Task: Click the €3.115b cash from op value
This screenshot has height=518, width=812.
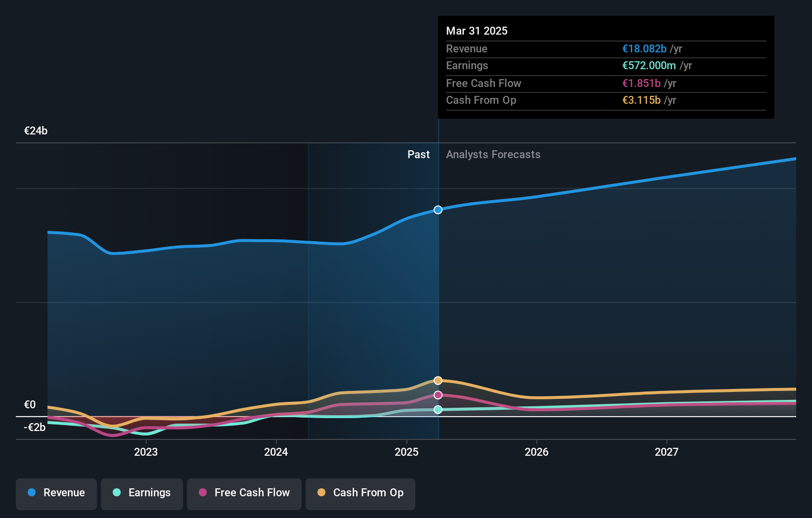Action: [x=641, y=100]
